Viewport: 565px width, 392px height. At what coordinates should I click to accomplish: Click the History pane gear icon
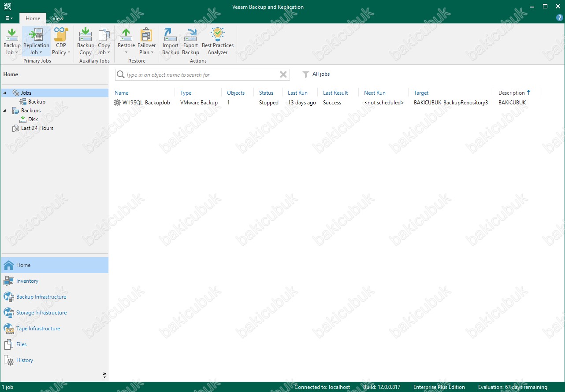9,360
